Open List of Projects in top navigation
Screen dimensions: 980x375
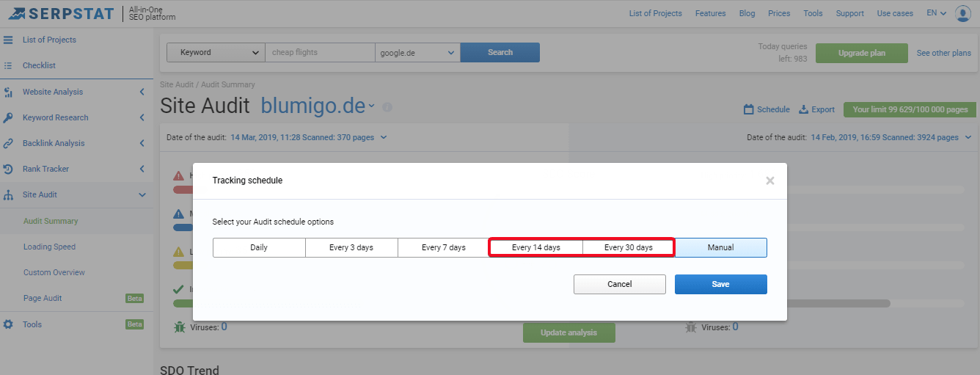point(655,13)
